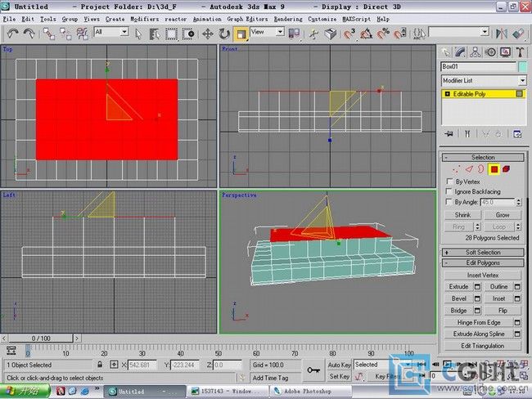Image resolution: width=532 pixels, height=399 pixels.
Task: Open the Customize menu
Action: click(x=322, y=19)
